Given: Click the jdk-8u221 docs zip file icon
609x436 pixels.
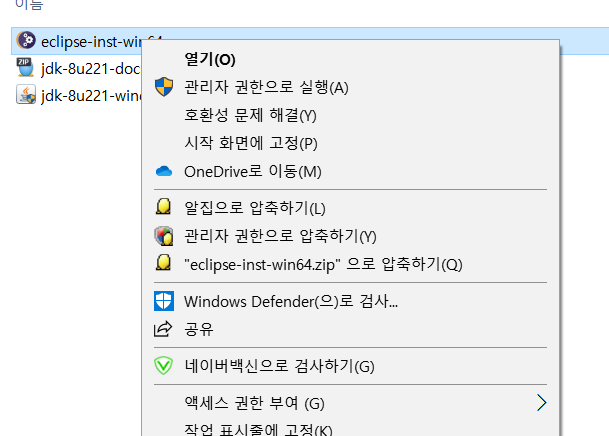Looking at the screenshot, I should click(25, 68).
